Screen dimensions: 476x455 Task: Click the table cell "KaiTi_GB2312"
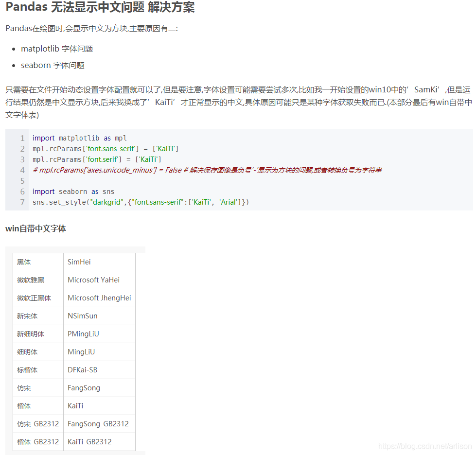tap(99, 442)
